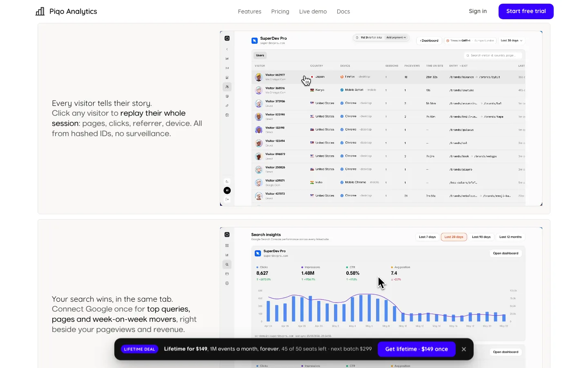Click the /brands/galaxus entry path
The width and height of the screenshot is (588, 368).
pyautogui.click(x=461, y=130)
